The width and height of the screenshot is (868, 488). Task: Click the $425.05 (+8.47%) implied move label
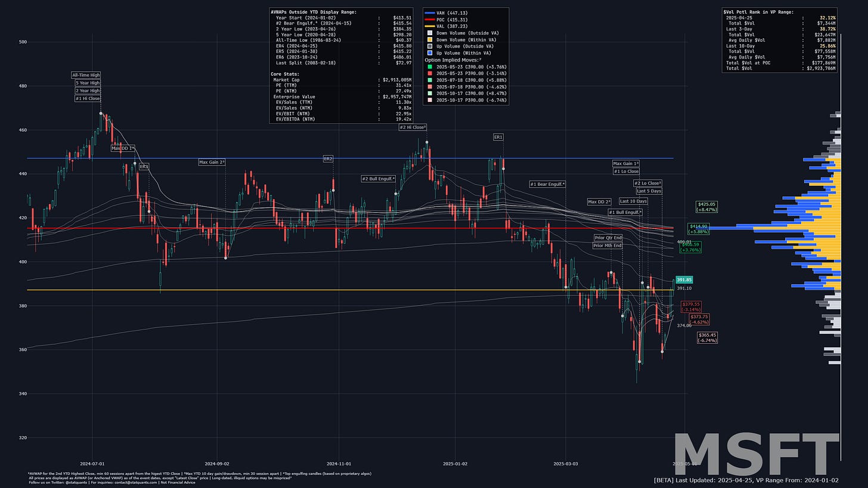706,207
